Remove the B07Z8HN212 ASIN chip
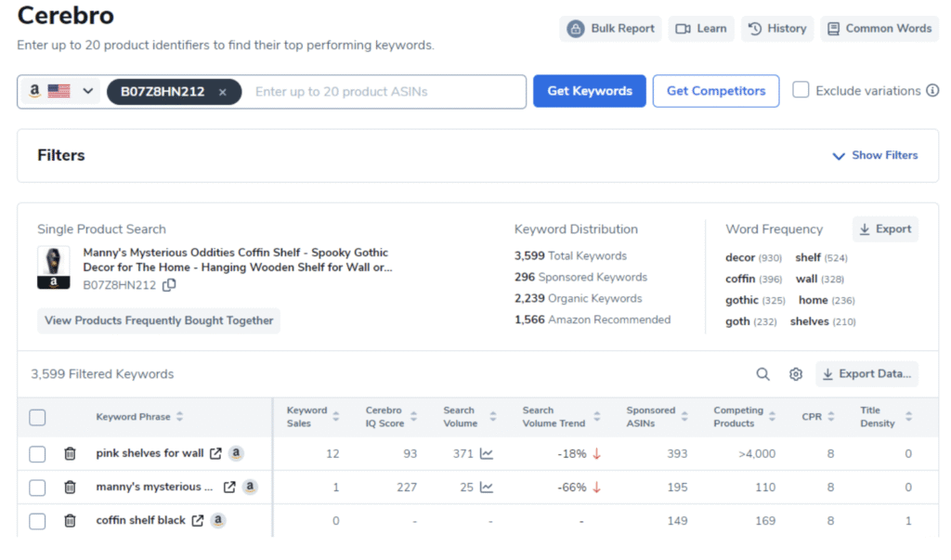951x560 pixels. tap(223, 92)
